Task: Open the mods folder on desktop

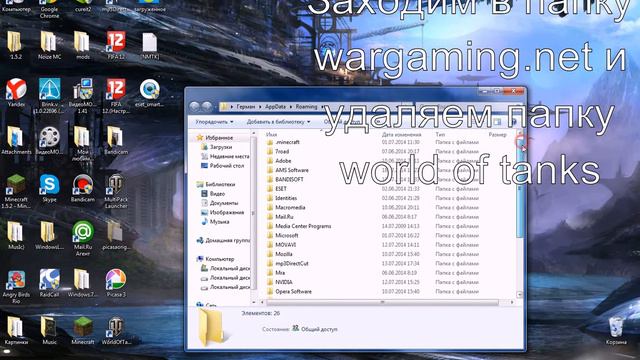Action: point(82,45)
